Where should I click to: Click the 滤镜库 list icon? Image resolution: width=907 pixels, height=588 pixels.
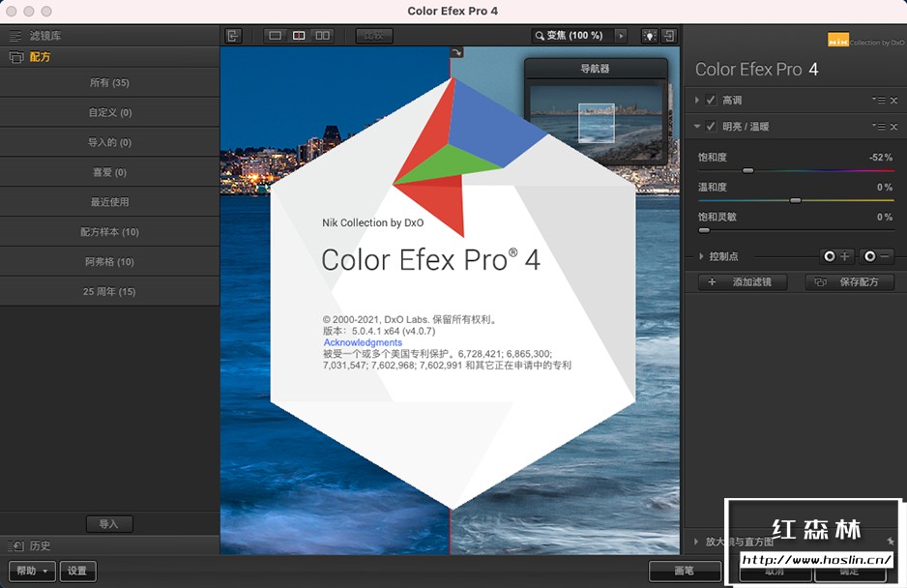15,36
